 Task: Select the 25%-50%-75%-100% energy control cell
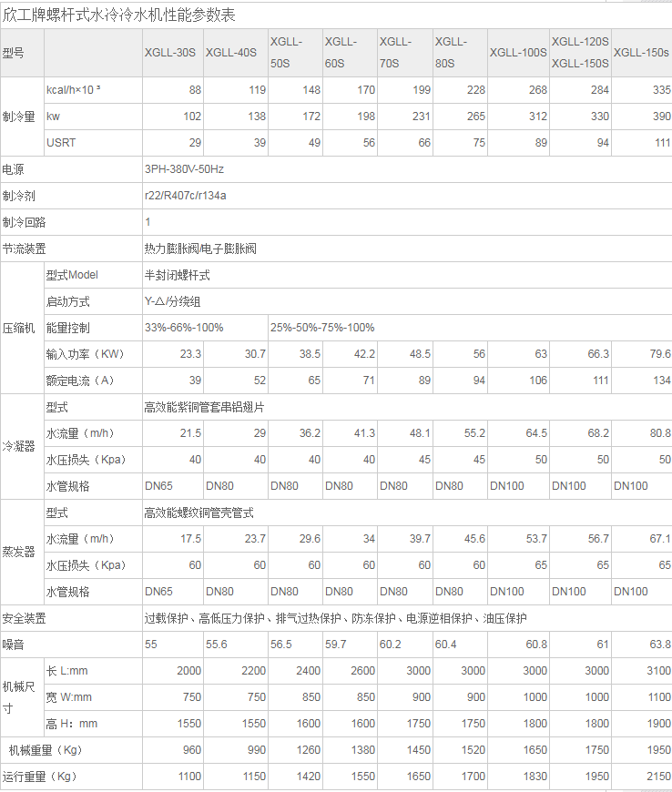point(322,328)
